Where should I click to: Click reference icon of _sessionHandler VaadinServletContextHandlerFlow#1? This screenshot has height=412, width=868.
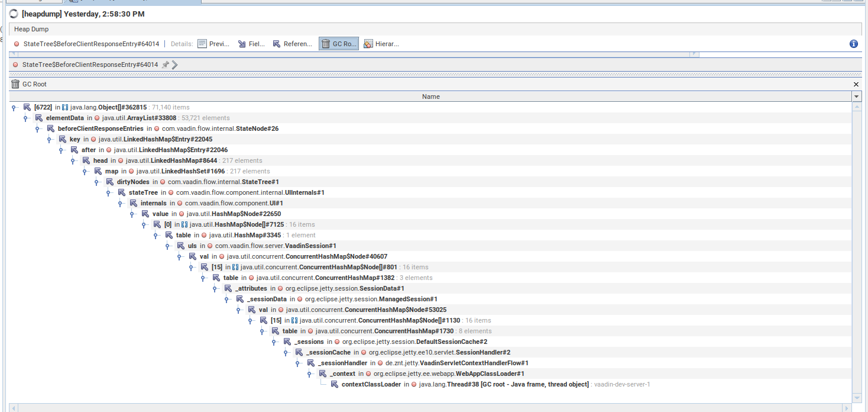pos(311,363)
